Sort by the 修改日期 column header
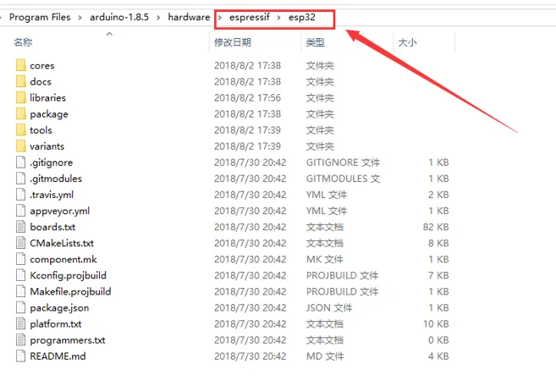 (233, 42)
